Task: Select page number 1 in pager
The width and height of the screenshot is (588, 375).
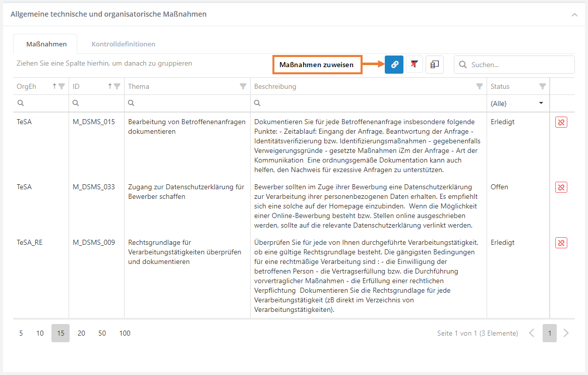Action: coord(549,333)
